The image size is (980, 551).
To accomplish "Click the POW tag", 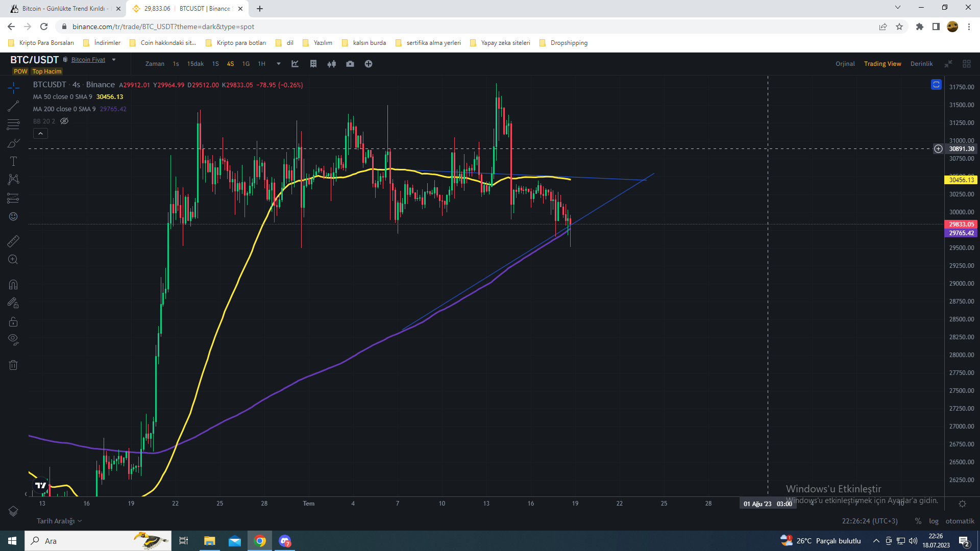I will pyautogui.click(x=20, y=71).
